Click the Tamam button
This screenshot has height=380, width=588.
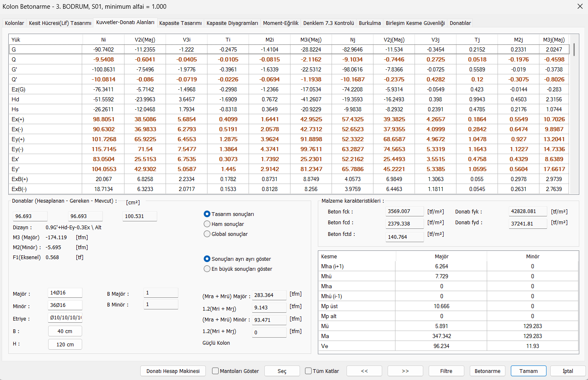pyautogui.click(x=528, y=371)
